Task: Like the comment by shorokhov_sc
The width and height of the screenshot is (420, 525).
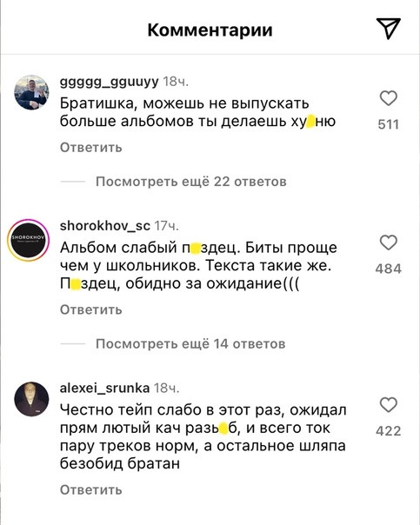Action: point(389,243)
